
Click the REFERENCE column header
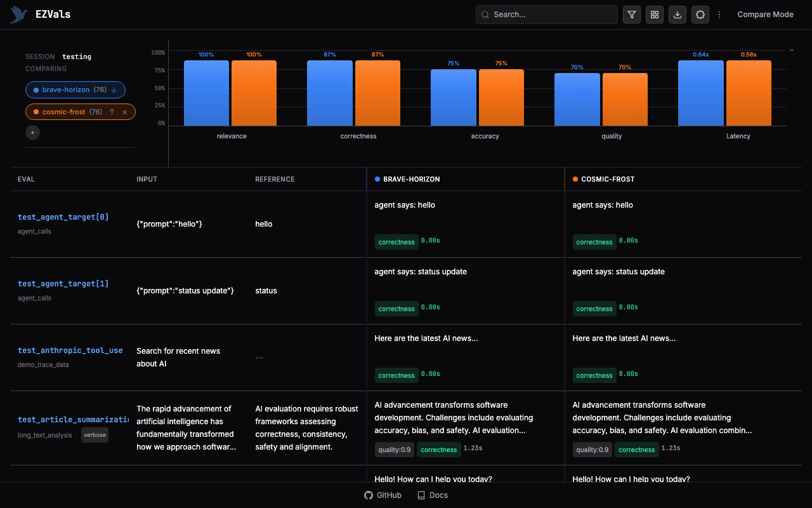[275, 179]
